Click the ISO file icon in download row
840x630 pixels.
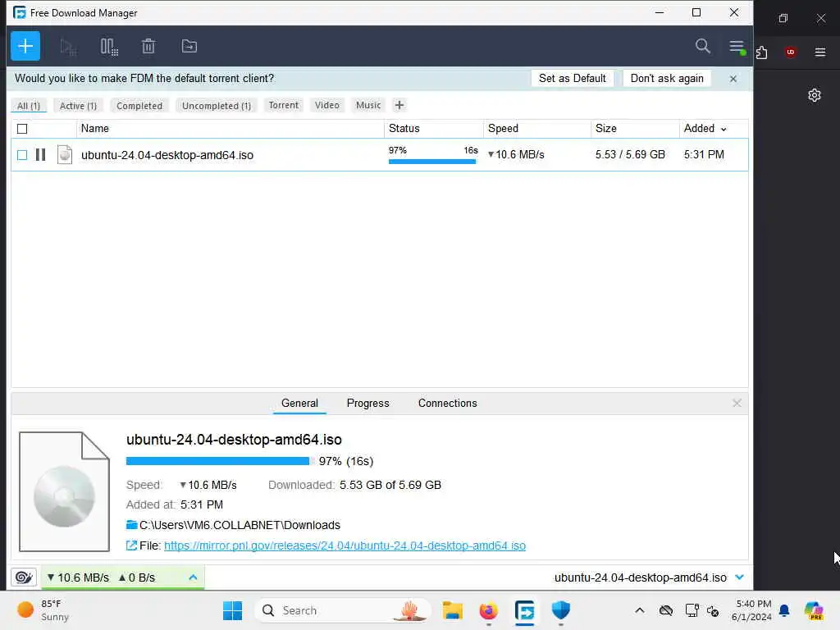[65, 155]
